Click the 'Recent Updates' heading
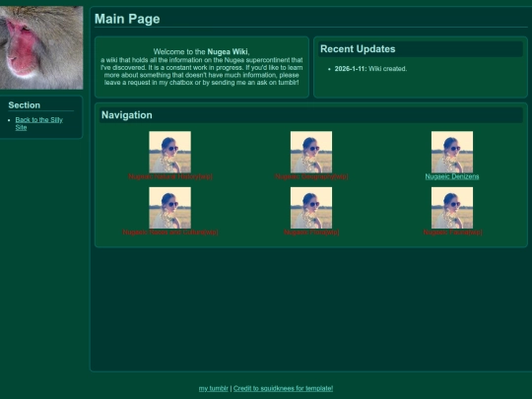 point(358,49)
